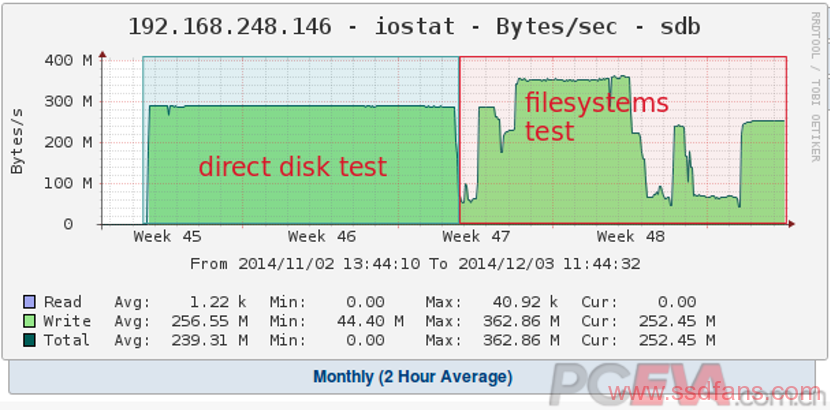Click the Write legend green swatch
830x410 pixels.
coord(29,321)
